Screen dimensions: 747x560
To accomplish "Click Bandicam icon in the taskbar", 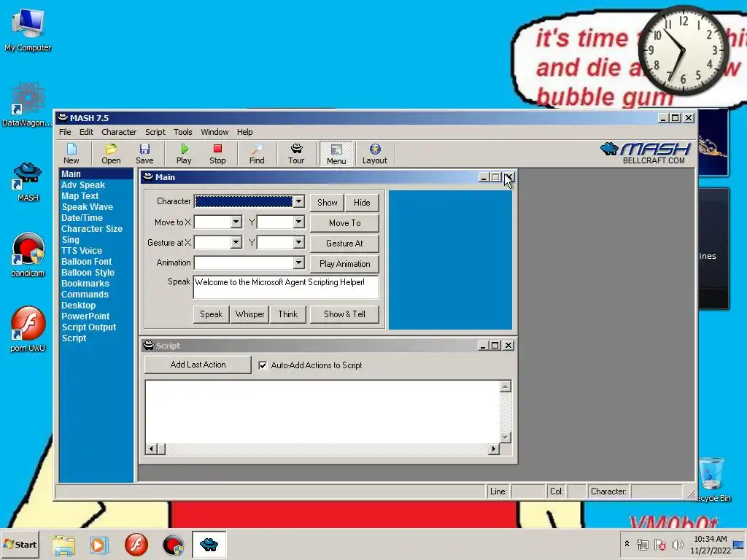I will tap(173, 545).
